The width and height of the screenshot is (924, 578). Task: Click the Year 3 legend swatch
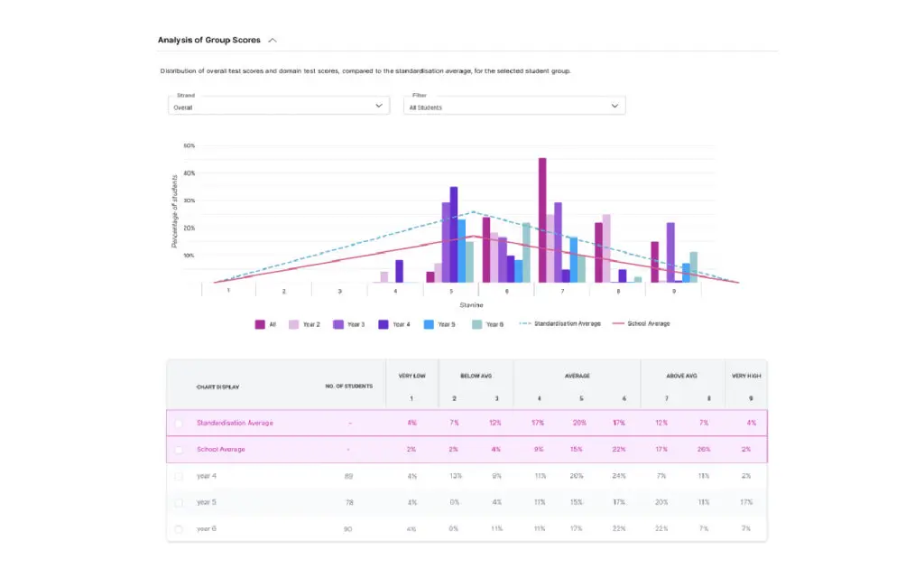click(338, 324)
